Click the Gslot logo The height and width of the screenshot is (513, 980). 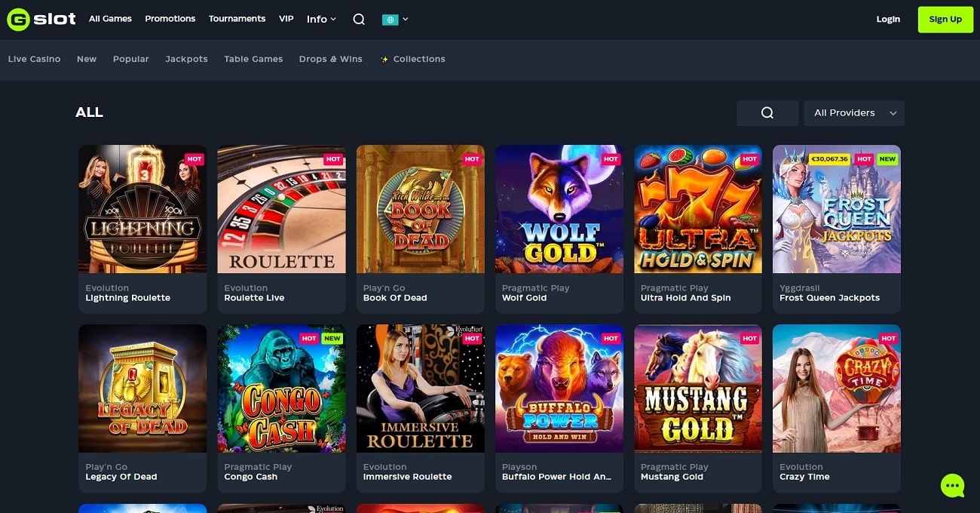pyautogui.click(x=41, y=19)
